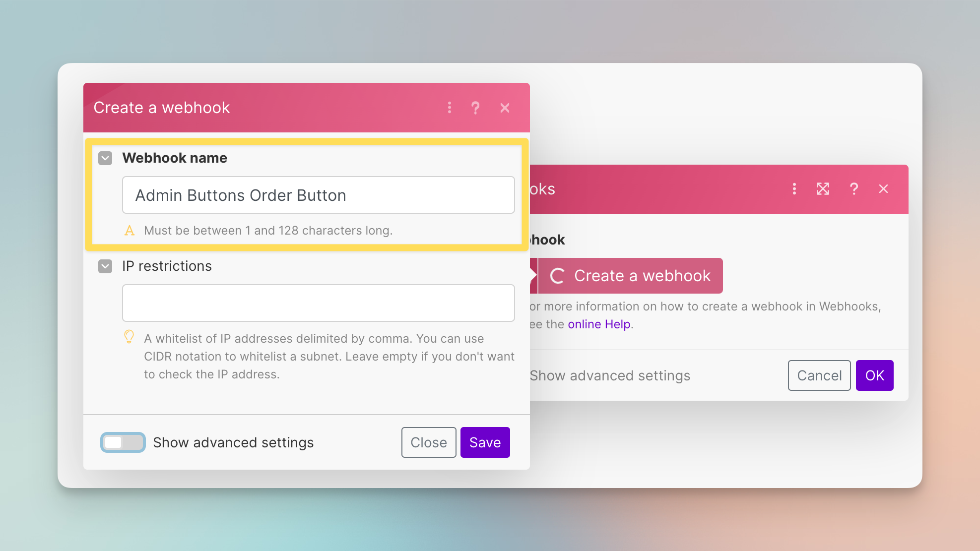Click the IP restrictions input field
The image size is (980, 551).
pyautogui.click(x=319, y=303)
